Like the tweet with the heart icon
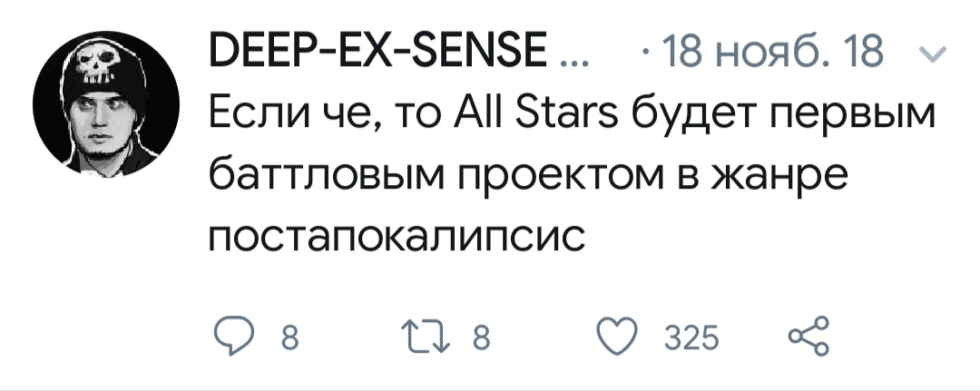This screenshot has height=391, width=980. click(623, 339)
